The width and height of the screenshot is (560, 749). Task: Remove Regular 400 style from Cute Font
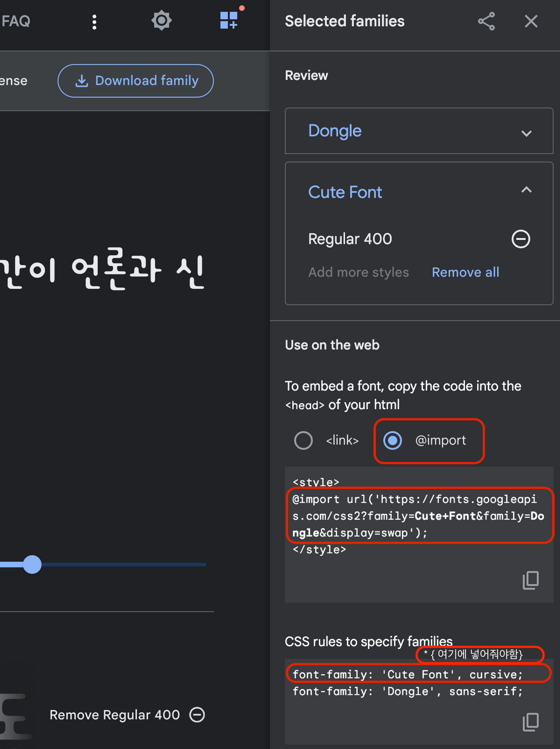tap(521, 239)
